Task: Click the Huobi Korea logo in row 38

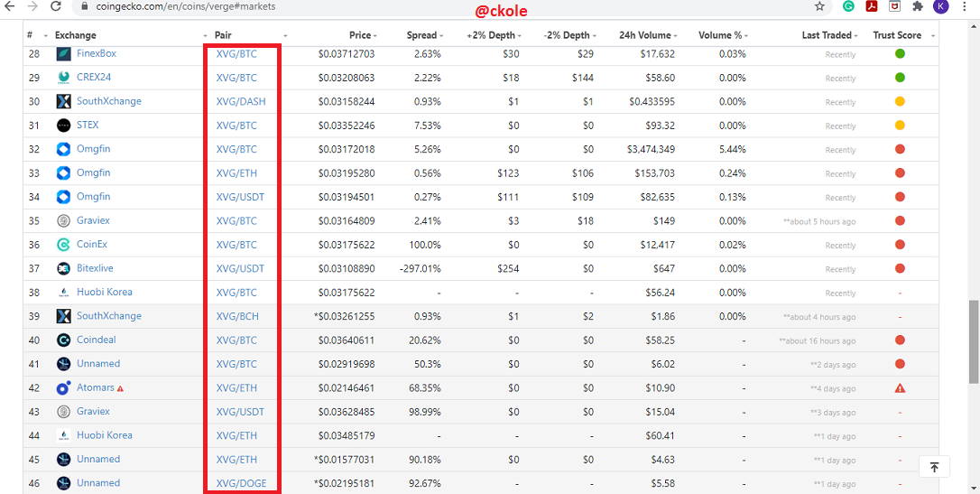Action: click(64, 292)
